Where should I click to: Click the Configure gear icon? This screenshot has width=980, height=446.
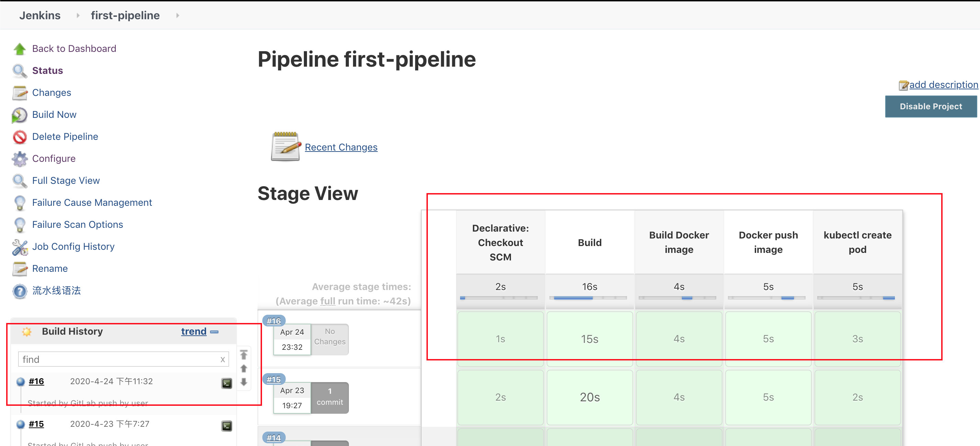coord(20,159)
